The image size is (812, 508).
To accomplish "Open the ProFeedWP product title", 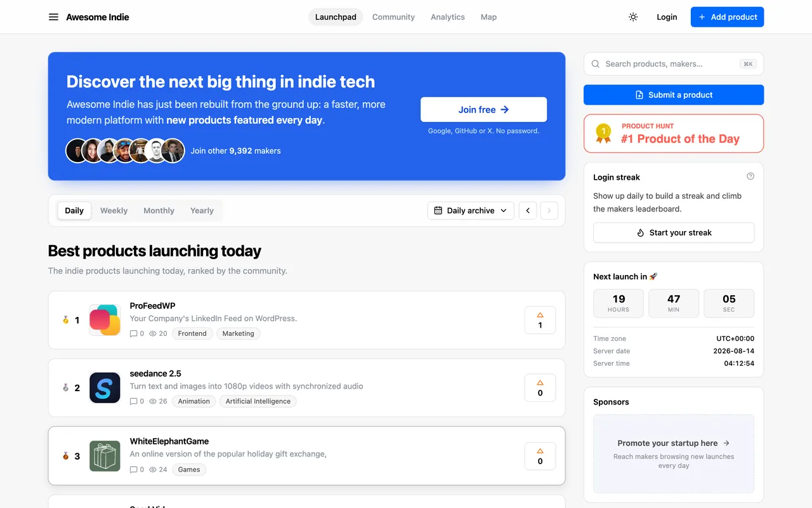I will [x=152, y=305].
